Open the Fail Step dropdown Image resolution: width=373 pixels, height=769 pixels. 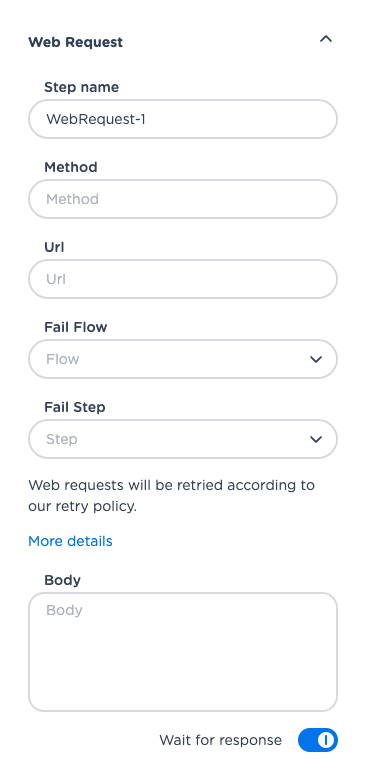[x=183, y=439]
